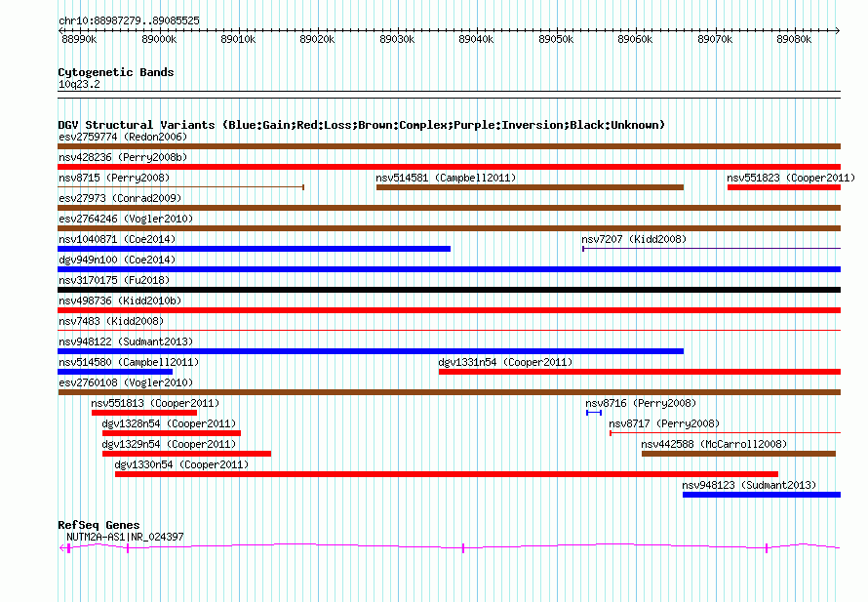
Task: Click the 10q23.2 band label
Action: 79,84
